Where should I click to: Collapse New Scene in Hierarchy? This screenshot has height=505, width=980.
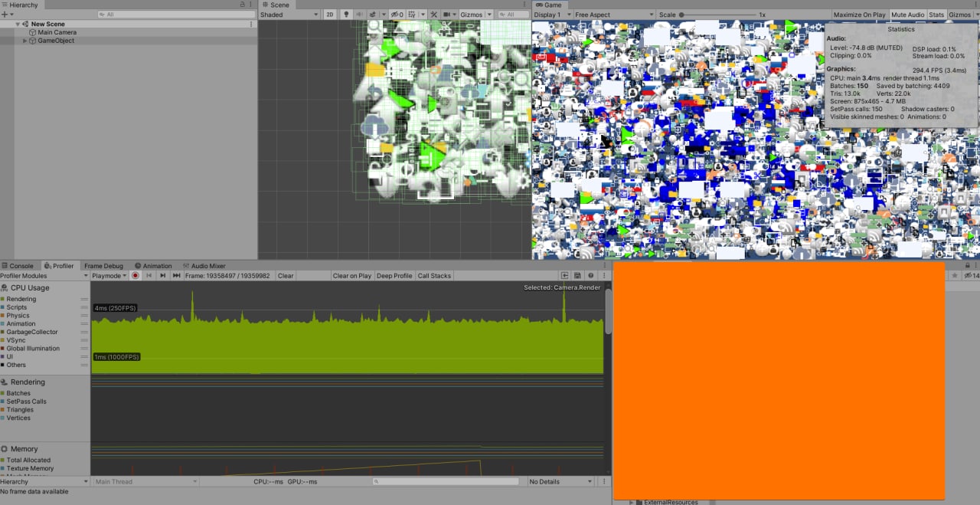pyautogui.click(x=18, y=24)
